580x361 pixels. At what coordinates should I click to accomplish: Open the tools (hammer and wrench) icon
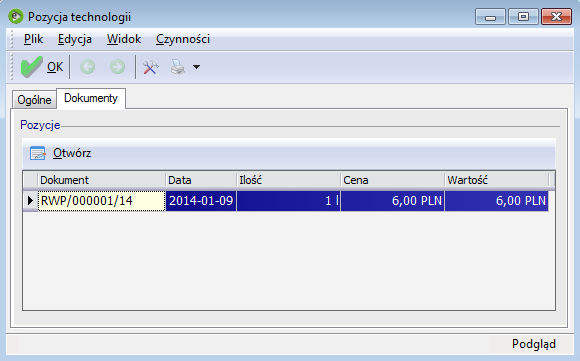(x=151, y=67)
